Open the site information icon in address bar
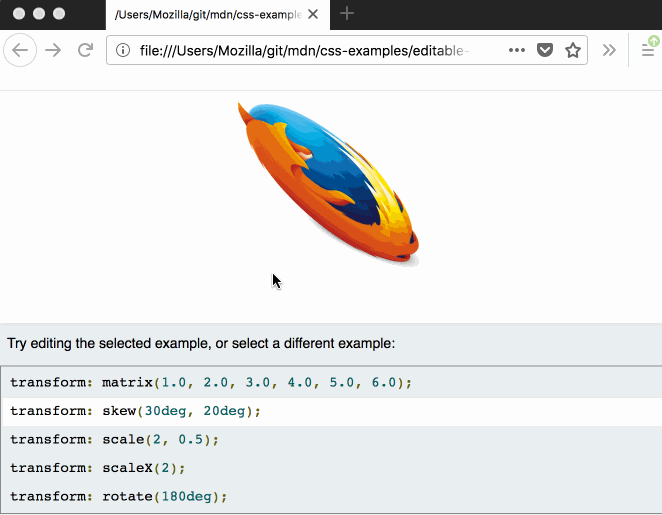662x515 pixels. pos(123,50)
